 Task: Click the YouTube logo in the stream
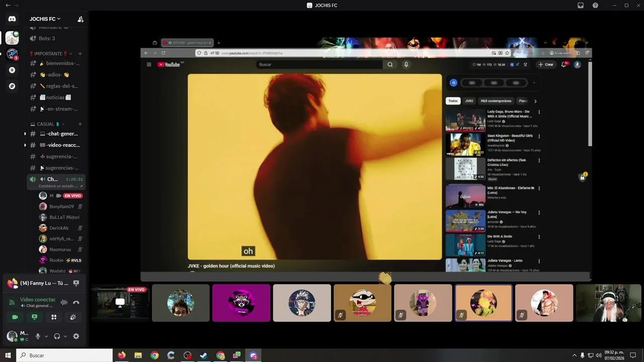point(169,64)
